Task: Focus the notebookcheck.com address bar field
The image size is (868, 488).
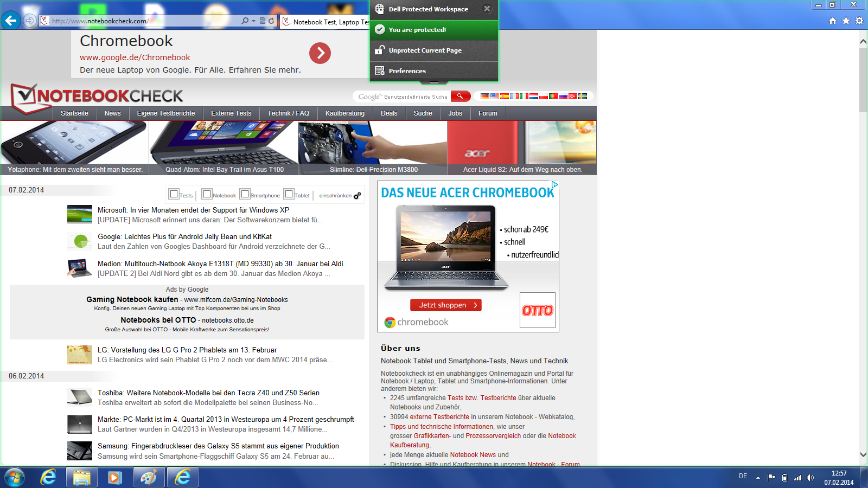Action: pyautogui.click(x=140, y=21)
